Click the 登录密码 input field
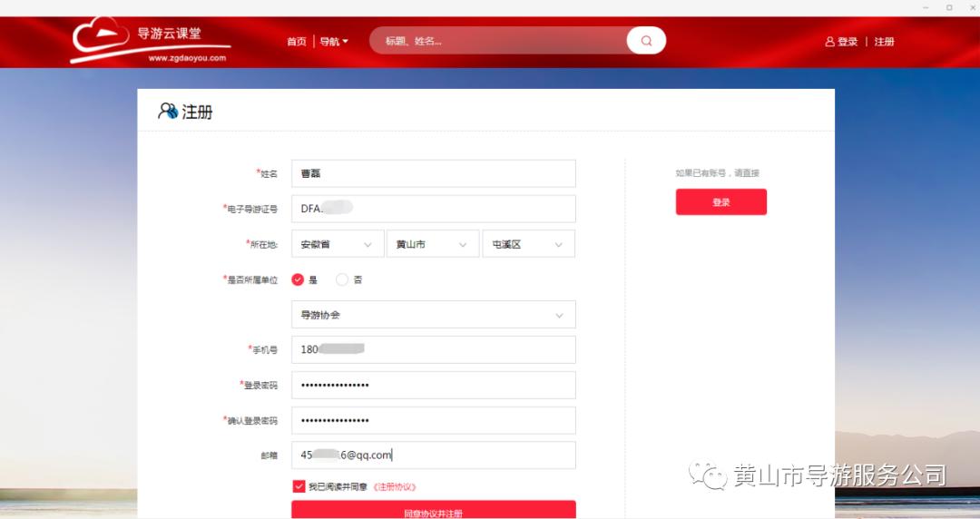Screen dimensions: 980x519 pos(433,385)
